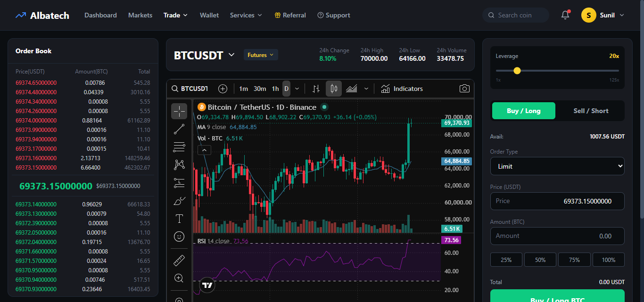
Task: Click the Albatech logo
Action: 42,16
